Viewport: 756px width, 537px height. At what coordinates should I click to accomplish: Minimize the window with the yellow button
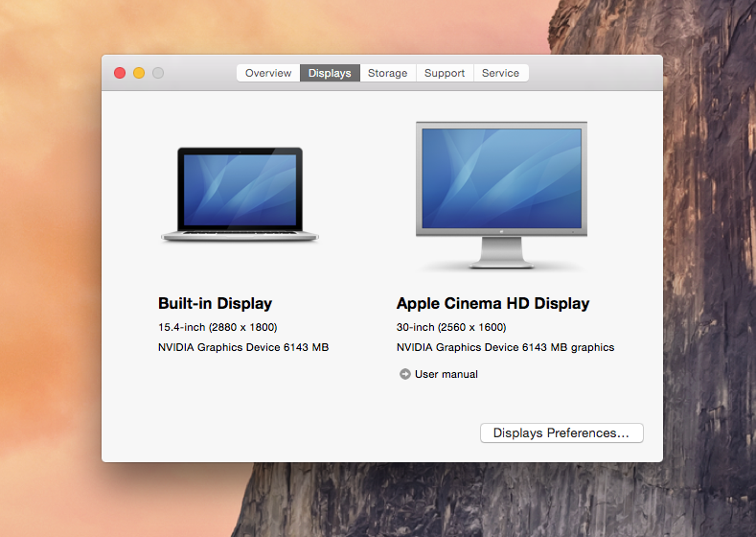coord(139,73)
